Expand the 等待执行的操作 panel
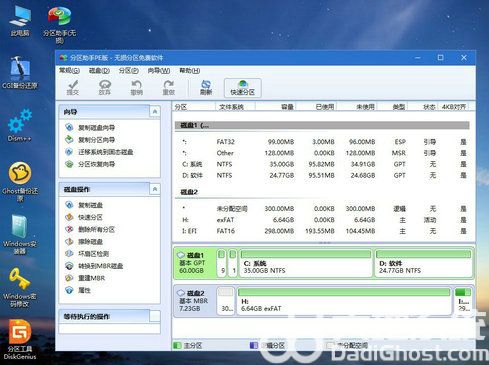Viewport: 489px width, 365px height. [155, 316]
